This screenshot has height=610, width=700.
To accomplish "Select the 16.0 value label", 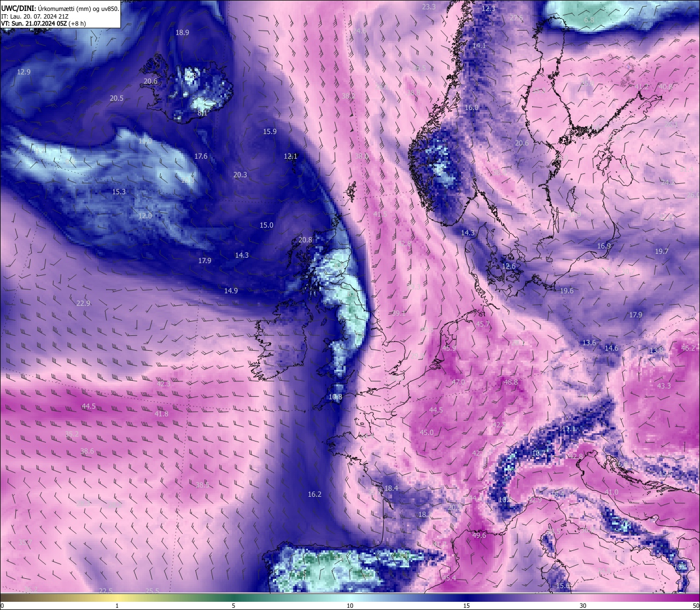I will coord(471,107).
